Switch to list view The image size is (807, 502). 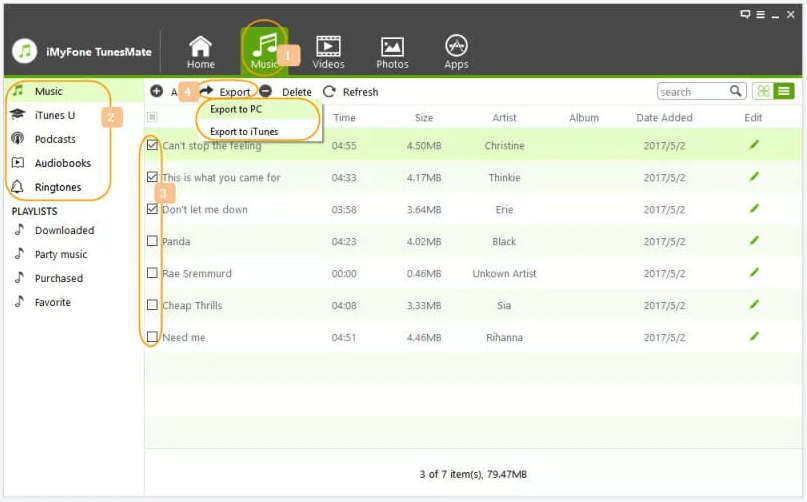784,91
